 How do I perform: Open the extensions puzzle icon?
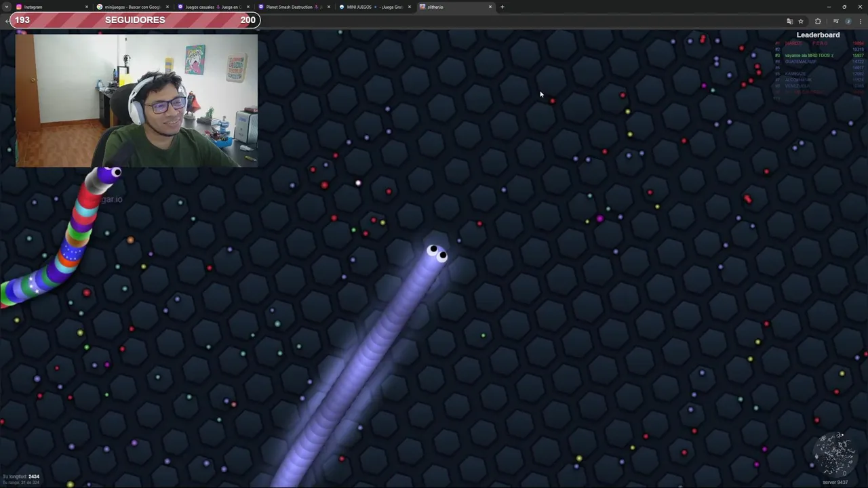[x=818, y=21]
